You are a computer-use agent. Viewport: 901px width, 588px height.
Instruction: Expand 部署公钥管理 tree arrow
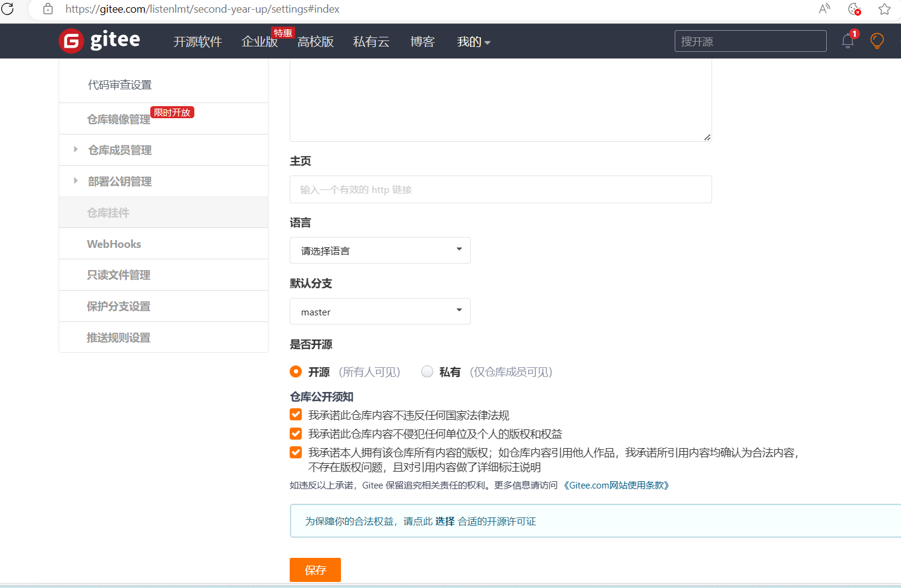(x=75, y=180)
